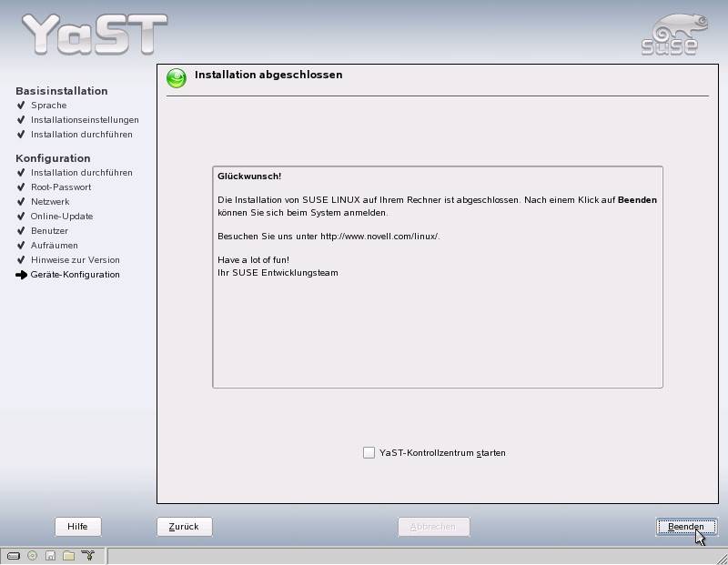
Task: Click the window corner size grip
Action: (721, 558)
